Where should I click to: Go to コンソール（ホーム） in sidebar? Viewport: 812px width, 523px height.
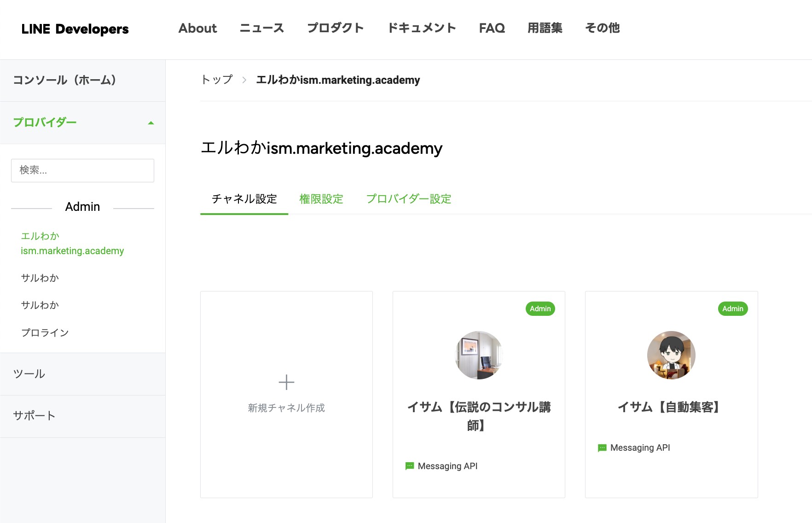click(x=83, y=80)
